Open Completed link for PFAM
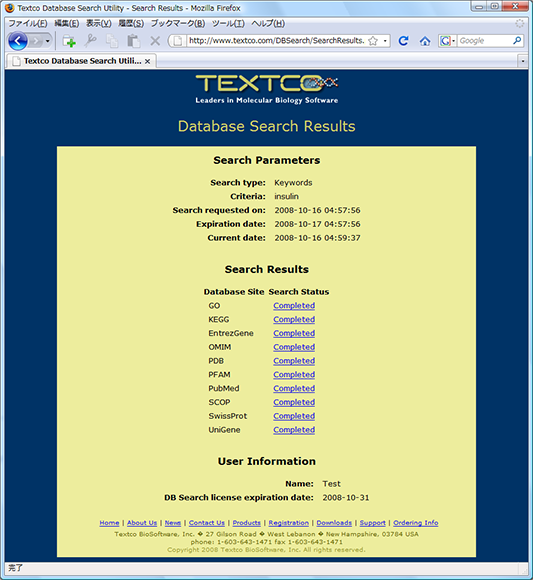The image size is (533, 580). coord(294,375)
